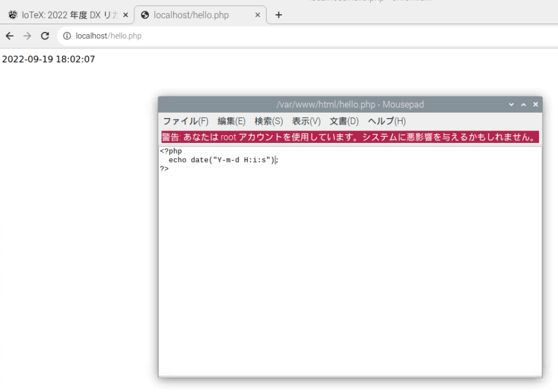The width and height of the screenshot is (558, 392).
Task: Close the localhost/hello.php tab
Action: (258, 15)
